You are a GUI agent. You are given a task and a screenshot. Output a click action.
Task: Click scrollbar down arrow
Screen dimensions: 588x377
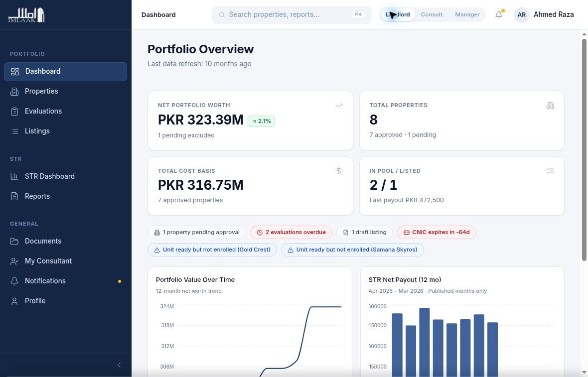click(x=584, y=373)
